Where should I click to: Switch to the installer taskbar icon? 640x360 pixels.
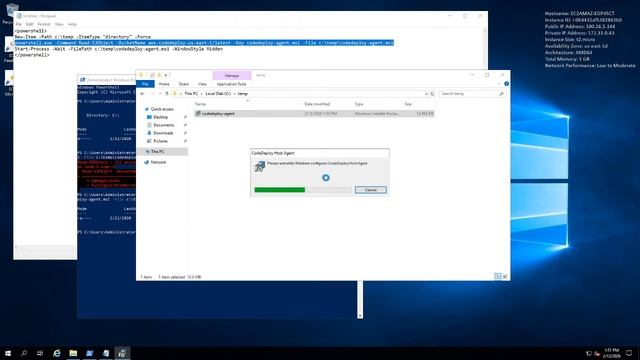122,353
